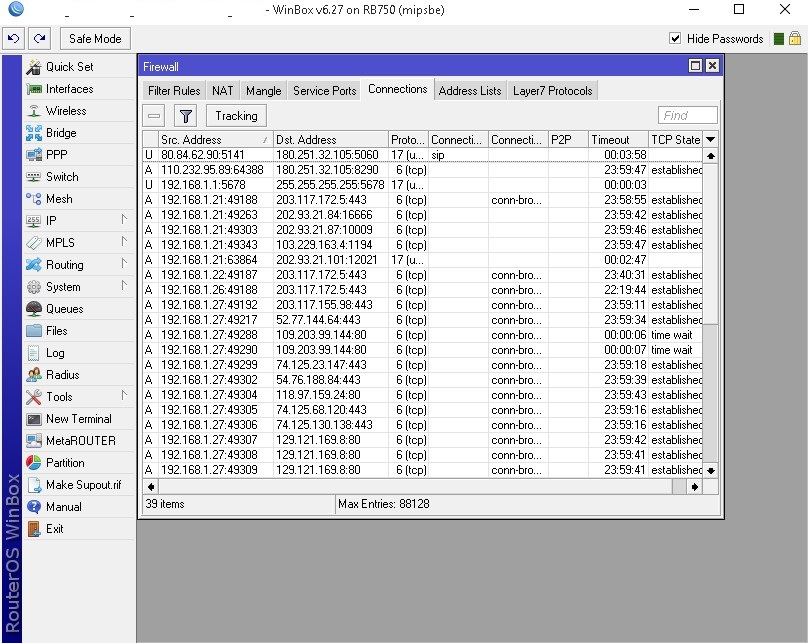Sort by Timeout column header
Image resolution: width=808 pixels, height=643 pixels.
click(618, 140)
